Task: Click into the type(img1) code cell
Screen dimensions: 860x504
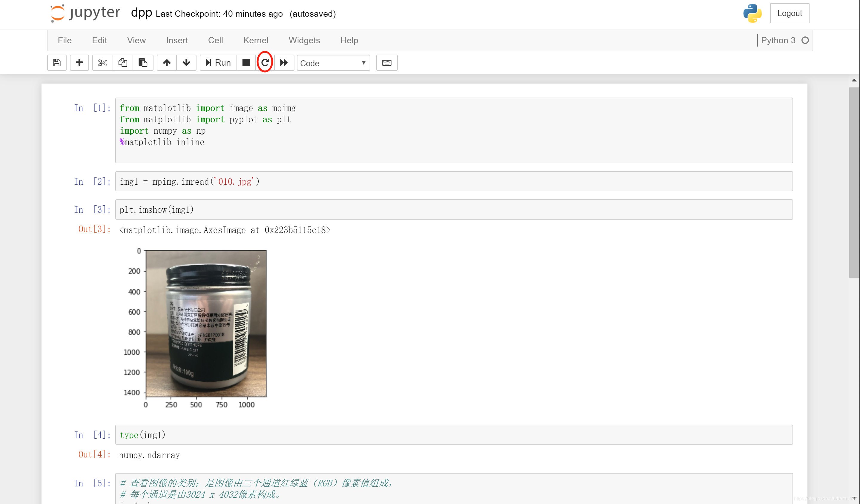Action: click(454, 435)
